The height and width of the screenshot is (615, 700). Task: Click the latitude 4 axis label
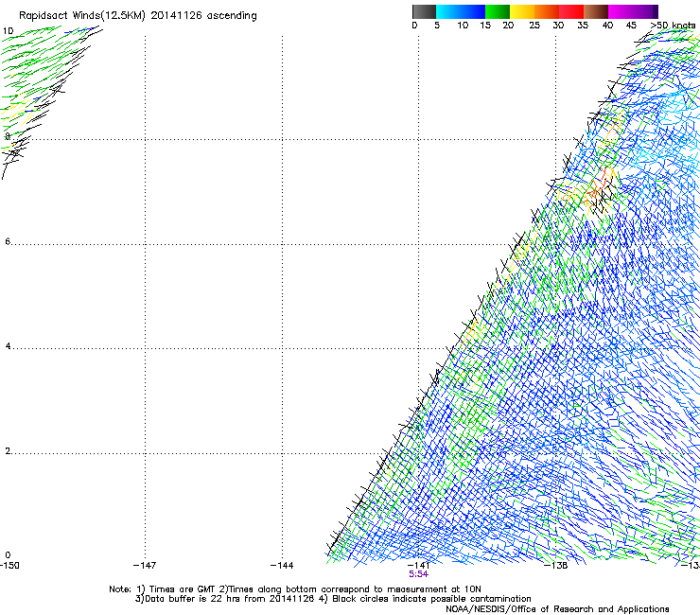(x=8, y=346)
